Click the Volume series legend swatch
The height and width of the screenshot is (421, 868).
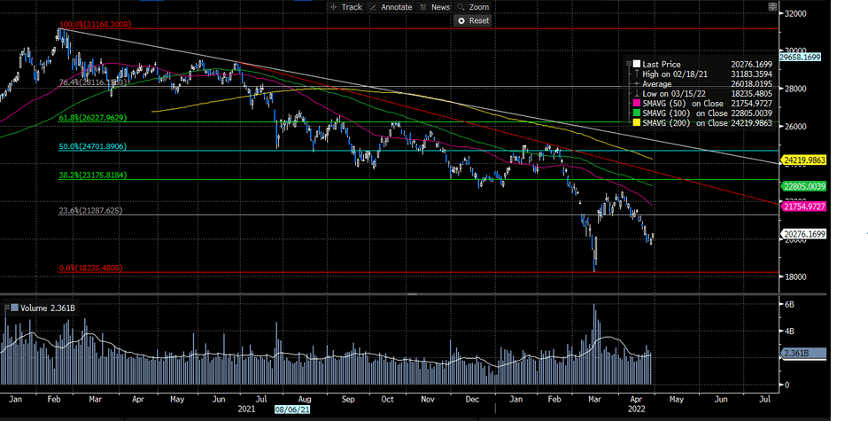pyautogui.click(x=13, y=308)
